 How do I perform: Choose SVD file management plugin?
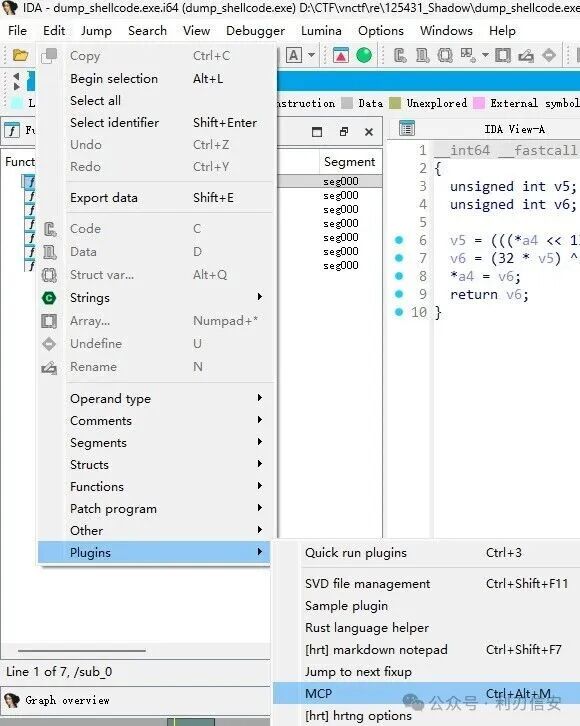tap(426, 583)
